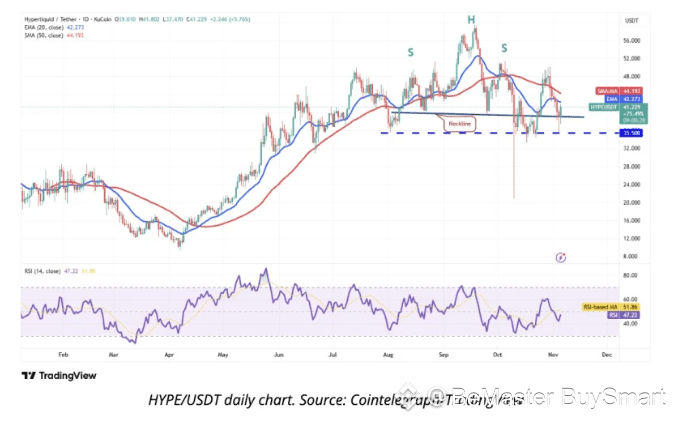This screenshot has width=673, height=422.
Task: Click the blue EMA 42.273 price tag
Action: click(x=624, y=99)
